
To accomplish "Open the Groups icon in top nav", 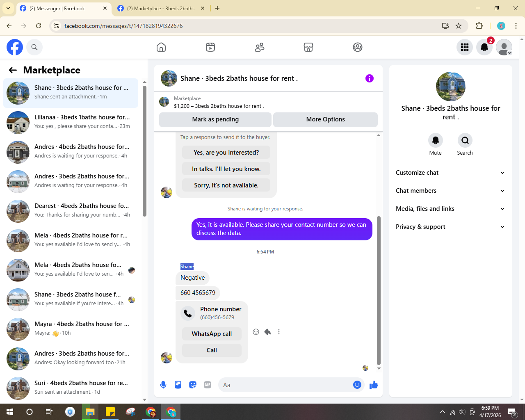I will pyautogui.click(x=358, y=47).
